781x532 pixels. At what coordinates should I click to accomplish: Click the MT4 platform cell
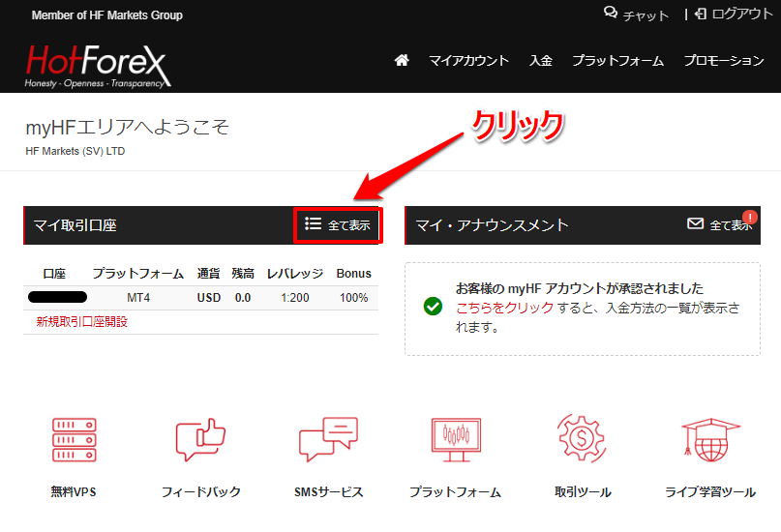click(x=138, y=298)
